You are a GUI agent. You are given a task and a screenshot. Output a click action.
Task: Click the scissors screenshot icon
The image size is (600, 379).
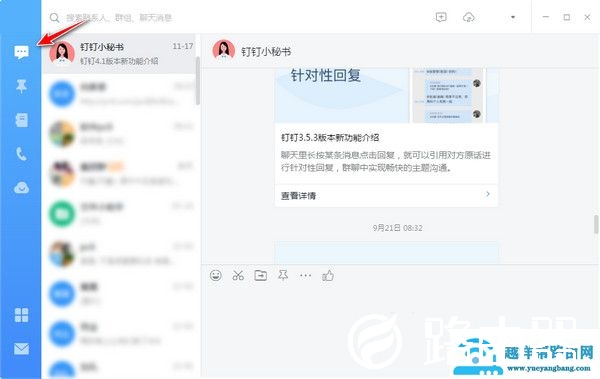click(x=238, y=275)
